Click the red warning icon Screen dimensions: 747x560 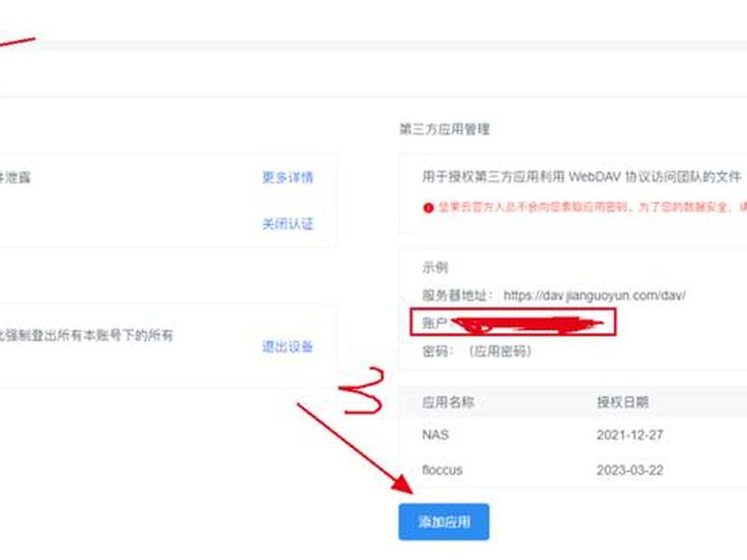point(428,208)
